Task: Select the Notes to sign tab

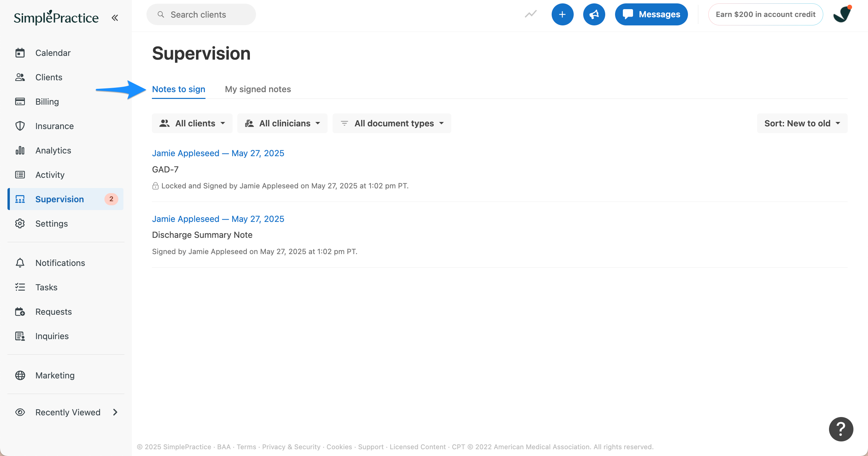Action: click(x=178, y=89)
